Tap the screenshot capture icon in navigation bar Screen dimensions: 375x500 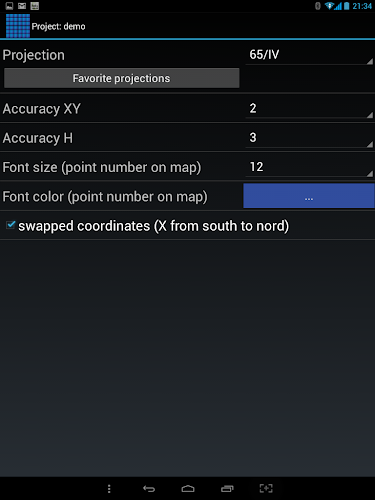266,488
